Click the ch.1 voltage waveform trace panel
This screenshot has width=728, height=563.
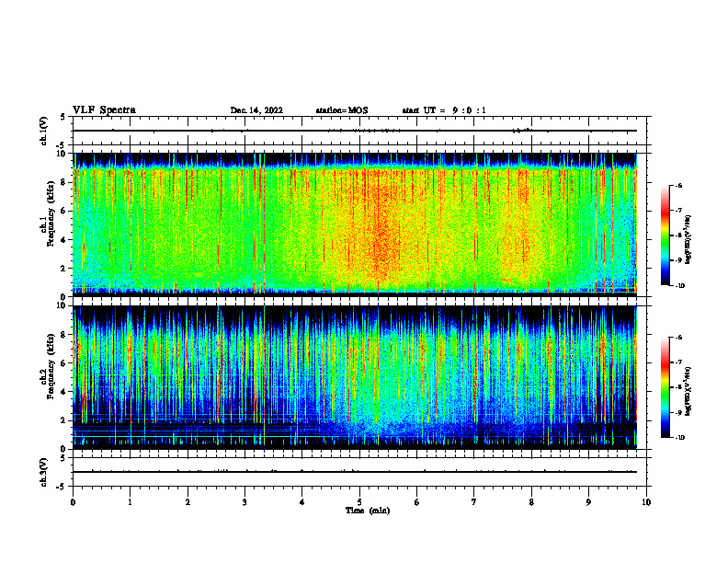(x=359, y=131)
